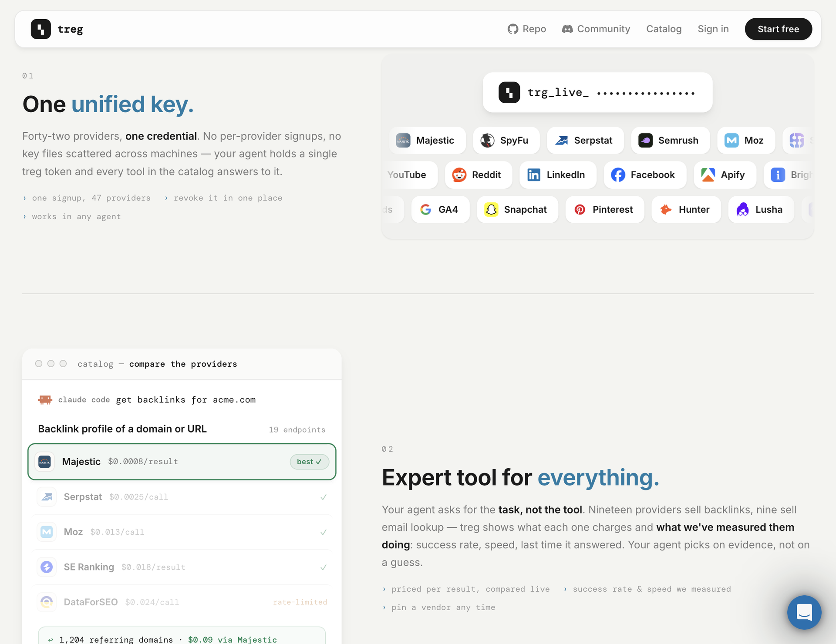The height and width of the screenshot is (644, 836).
Task: Click the 19 endpoints count text
Action: tap(297, 430)
